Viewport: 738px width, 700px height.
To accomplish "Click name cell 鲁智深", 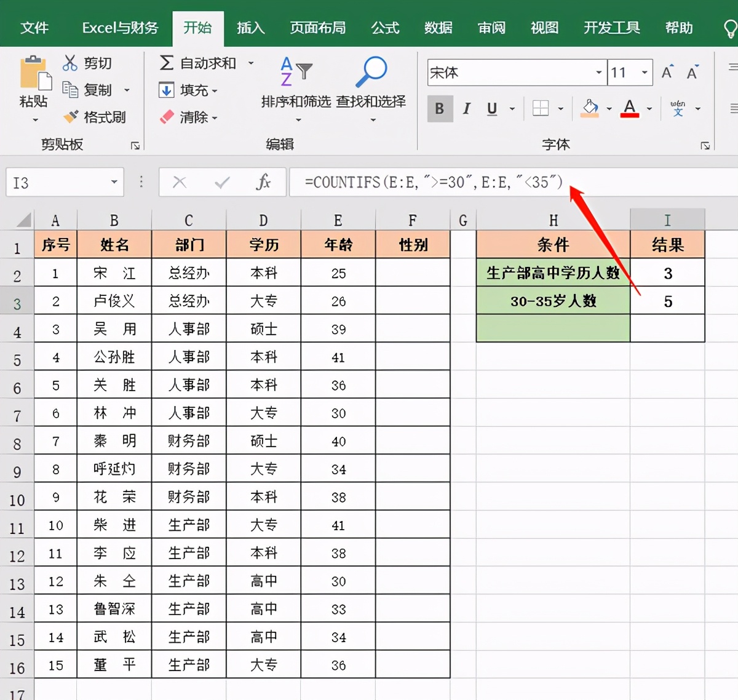I will 114,609.
